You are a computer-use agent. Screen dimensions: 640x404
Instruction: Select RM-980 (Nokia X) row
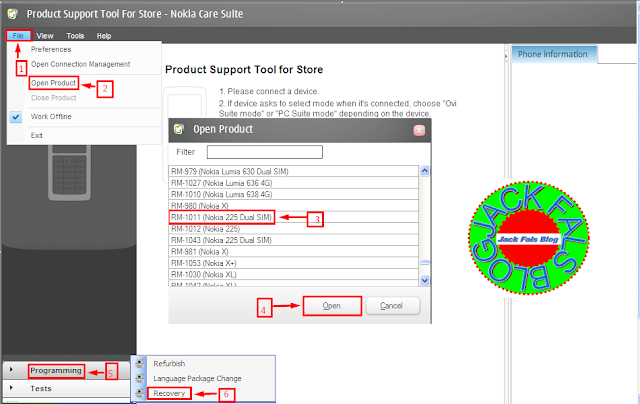coord(293,206)
